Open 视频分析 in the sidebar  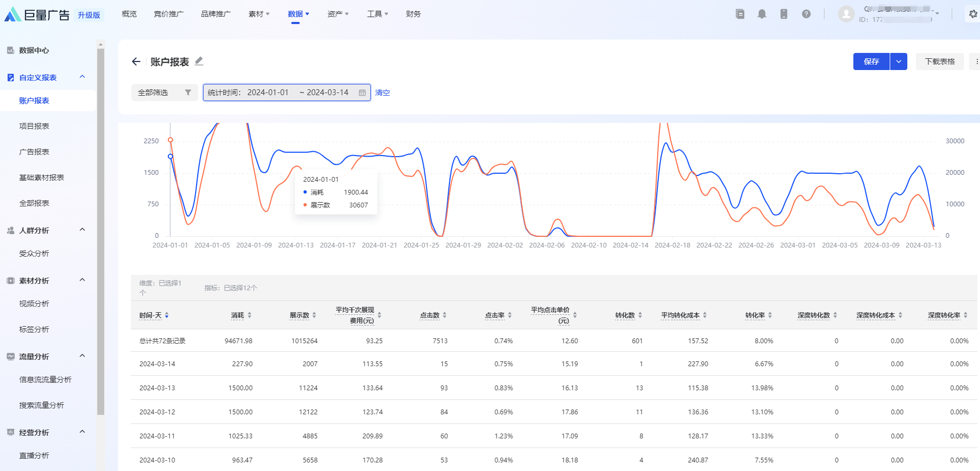click(34, 304)
